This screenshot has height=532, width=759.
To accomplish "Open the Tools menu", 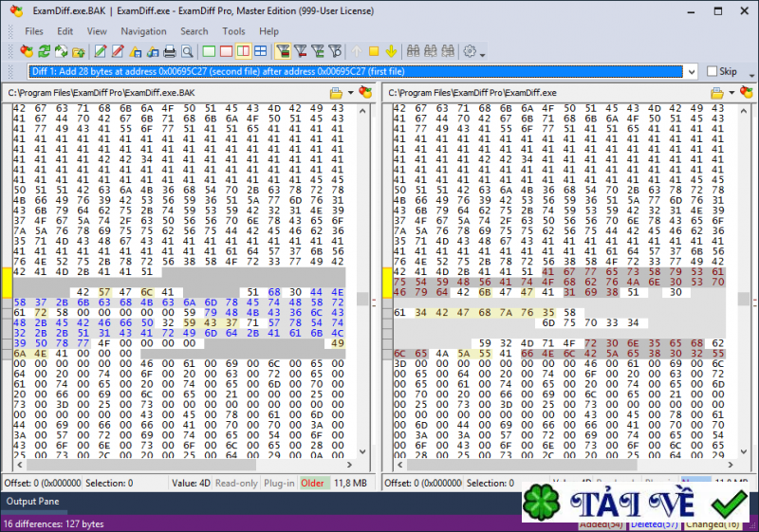I will [233, 31].
